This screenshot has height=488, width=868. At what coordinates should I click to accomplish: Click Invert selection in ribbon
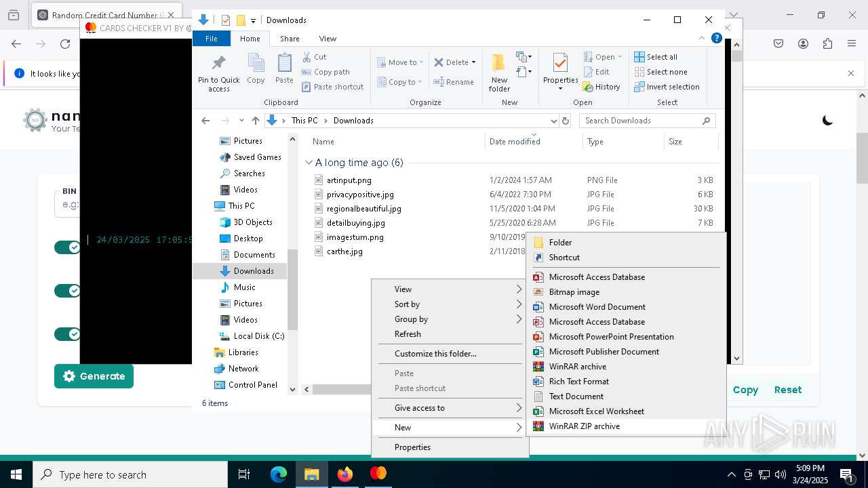tap(667, 87)
